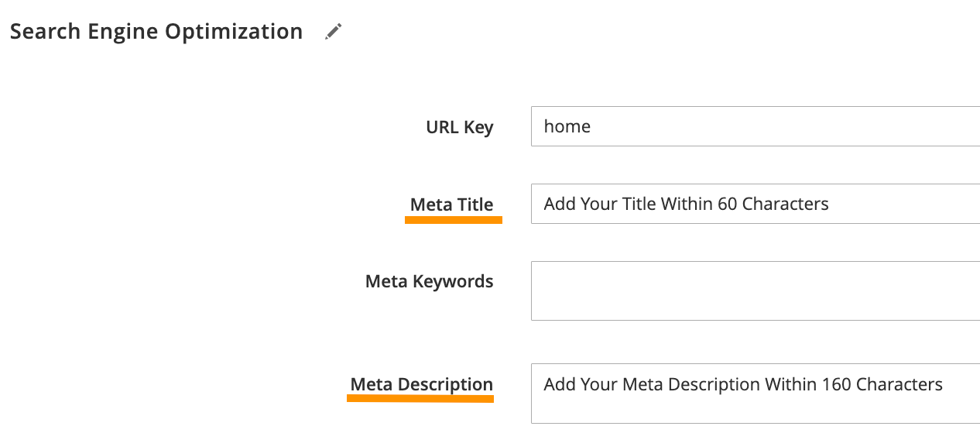
Task: Focus the URL Key input field
Action: 755,126
